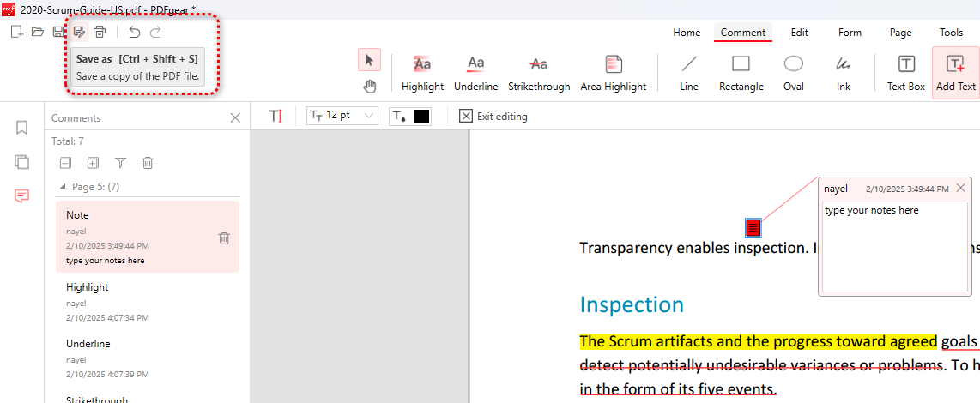
Task: Choose the Ink drawing tool
Action: (x=844, y=73)
